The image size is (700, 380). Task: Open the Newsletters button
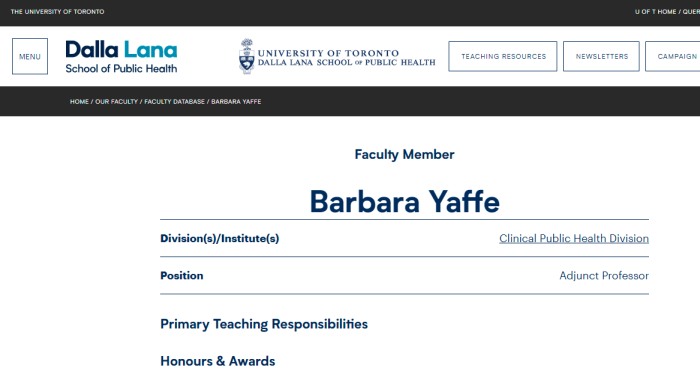click(x=601, y=56)
